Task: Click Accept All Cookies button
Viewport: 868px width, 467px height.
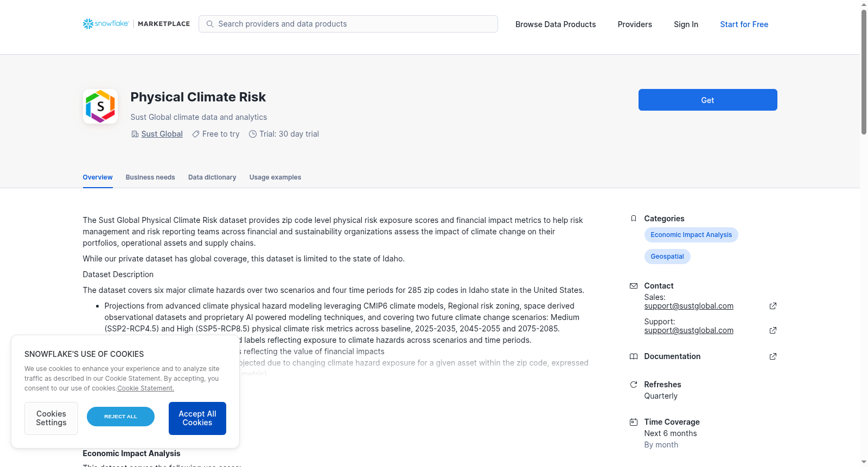Action: click(x=197, y=418)
